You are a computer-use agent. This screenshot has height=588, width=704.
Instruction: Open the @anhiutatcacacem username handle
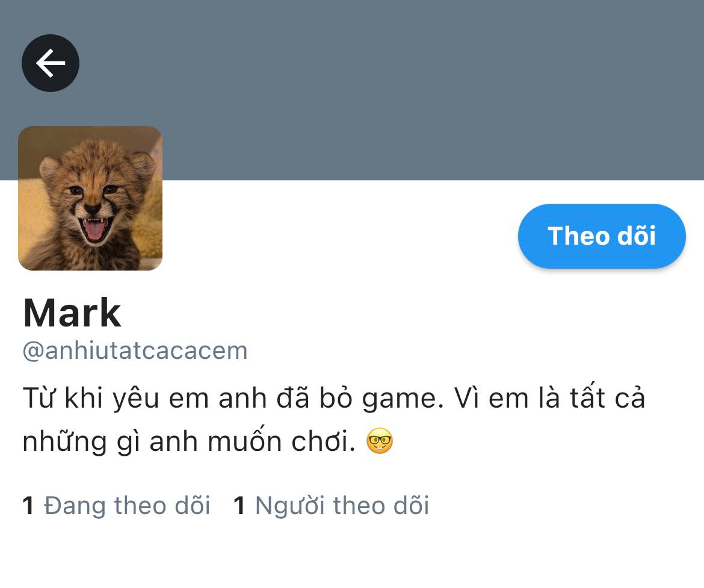[135, 351]
